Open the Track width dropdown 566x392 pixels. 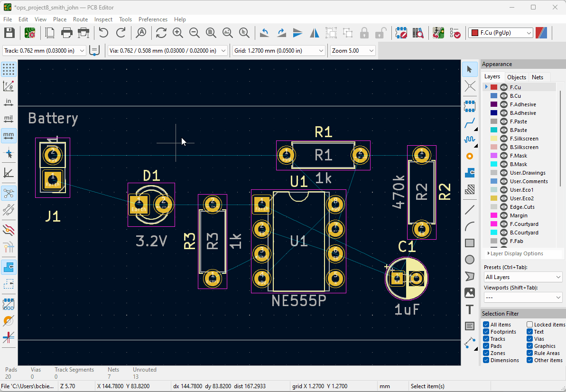coord(83,51)
